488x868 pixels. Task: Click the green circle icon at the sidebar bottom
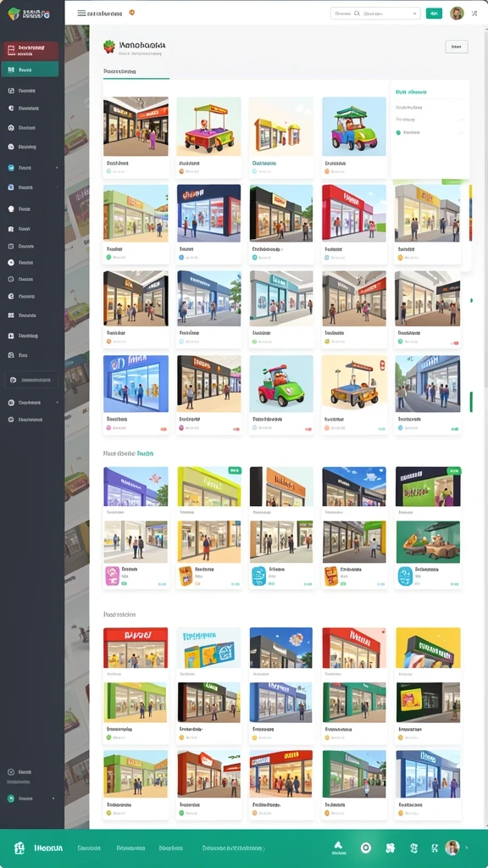[11, 798]
